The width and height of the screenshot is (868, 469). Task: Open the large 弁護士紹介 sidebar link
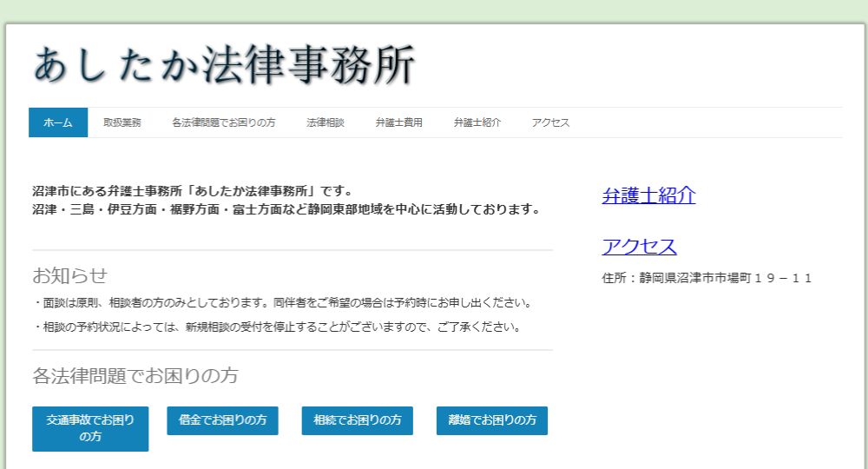click(x=648, y=195)
